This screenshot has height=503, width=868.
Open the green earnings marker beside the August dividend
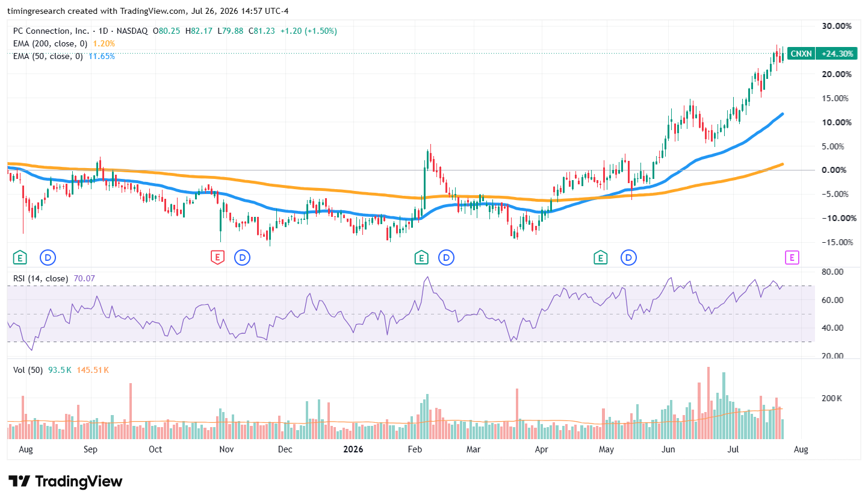pyautogui.click(x=20, y=258)
